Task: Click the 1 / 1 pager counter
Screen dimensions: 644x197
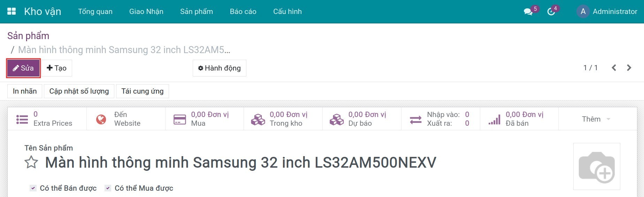Action: click(x=590, y=68)
